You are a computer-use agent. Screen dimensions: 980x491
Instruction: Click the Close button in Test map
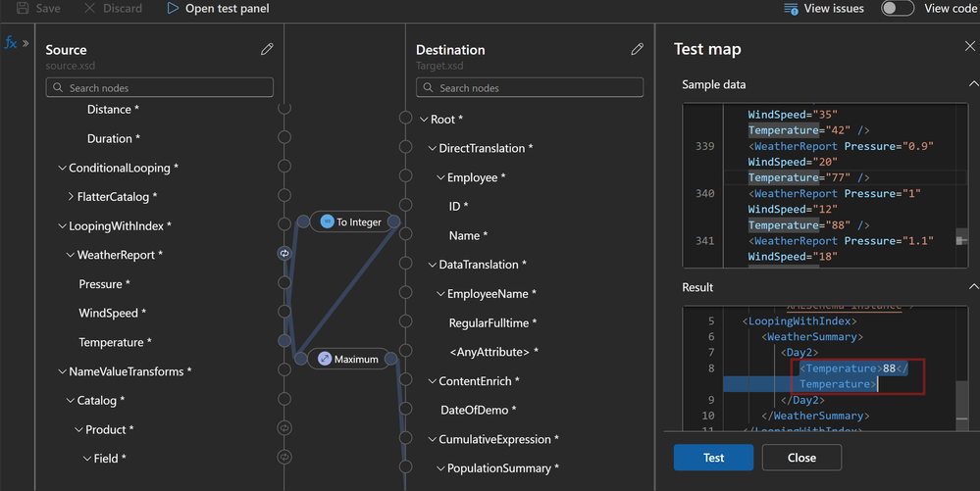pyautogui.click(x=801, y=458)
